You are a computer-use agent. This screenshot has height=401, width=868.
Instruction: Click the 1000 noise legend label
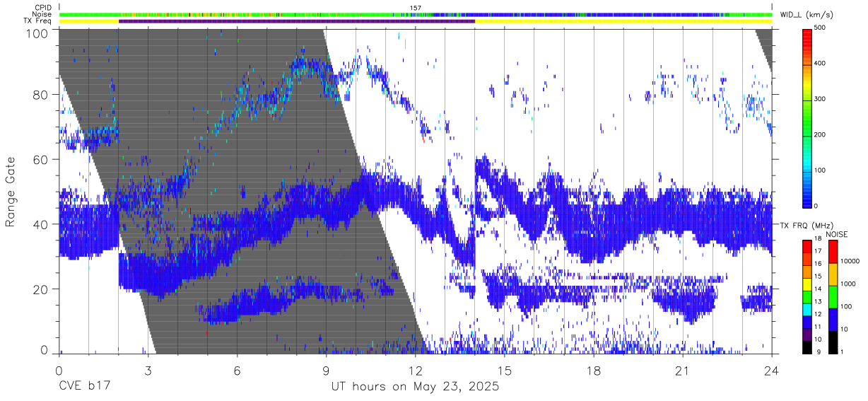849,283
